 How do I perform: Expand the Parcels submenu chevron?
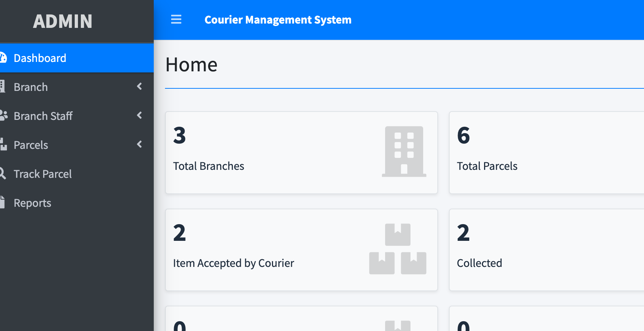(x=139, y=144)
